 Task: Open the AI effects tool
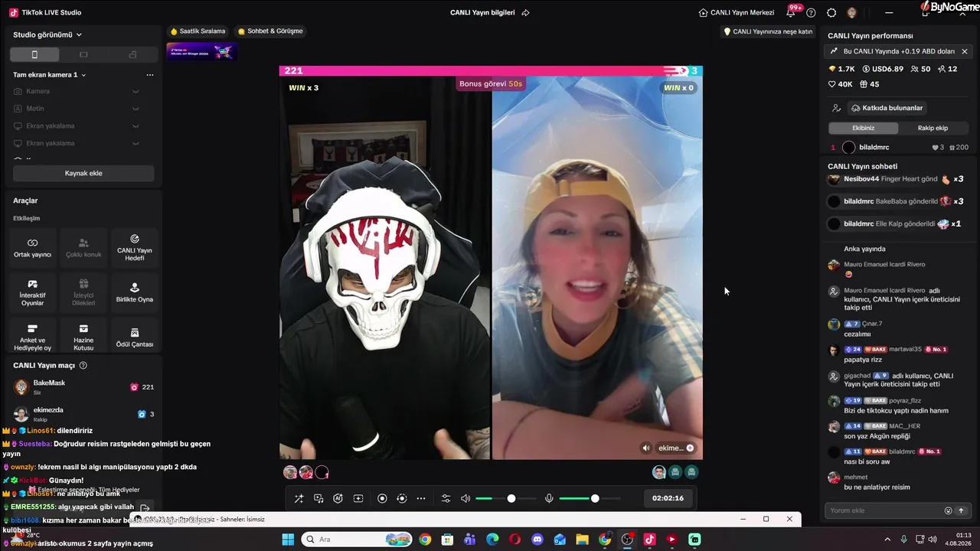pos(338,499)
